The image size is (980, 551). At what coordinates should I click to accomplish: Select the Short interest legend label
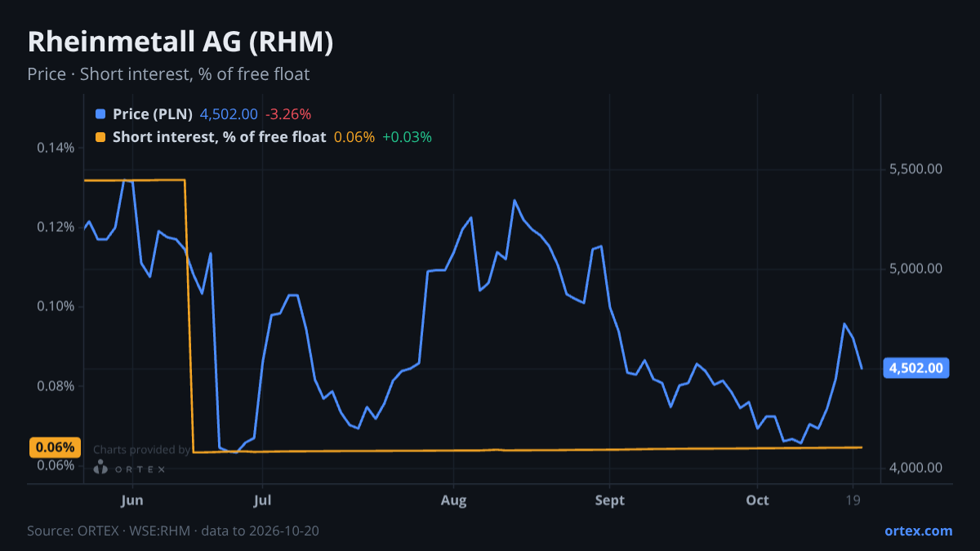click(220, 137)
